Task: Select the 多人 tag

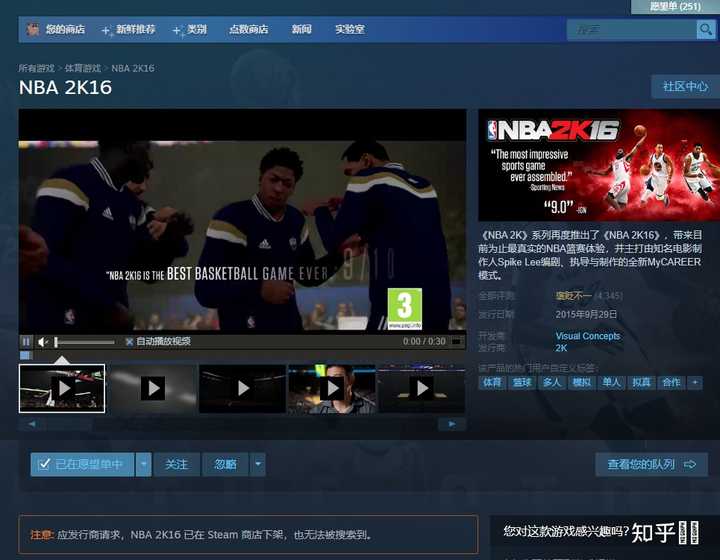Action: click(551, 382)
